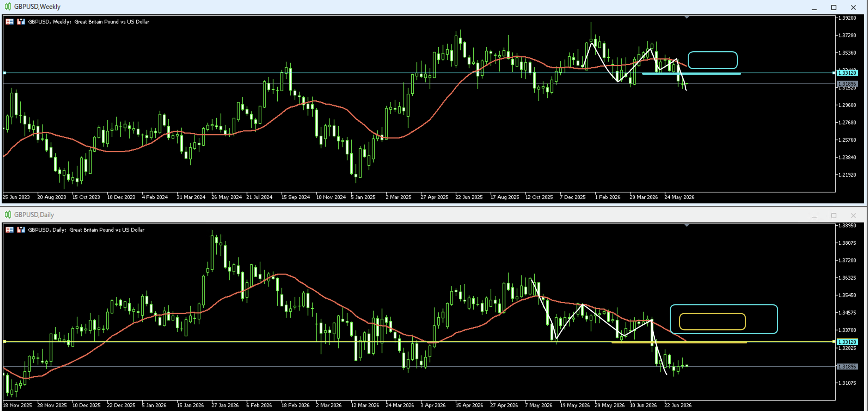Select the cyan 1.33120 price label on Weekly
868x411 pixels.
pyautogui.click(x=847, y=73)
